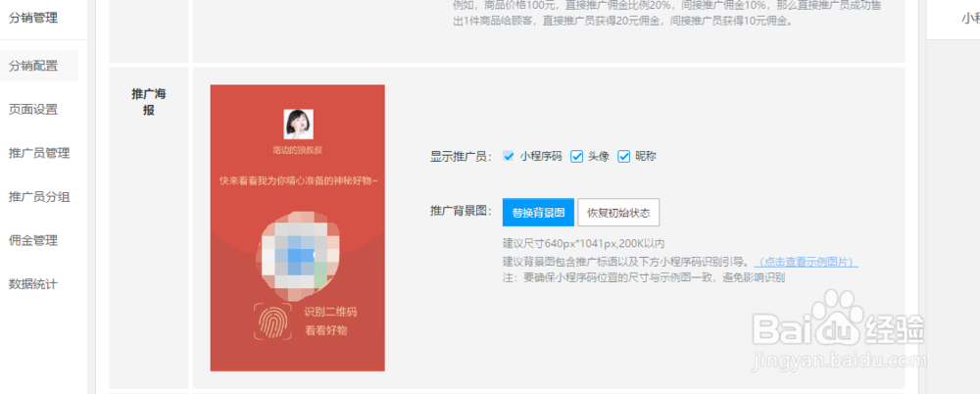Toggle the 头像 checkbox
Screen dimensions: 980x394
click(x=577, y=157)
